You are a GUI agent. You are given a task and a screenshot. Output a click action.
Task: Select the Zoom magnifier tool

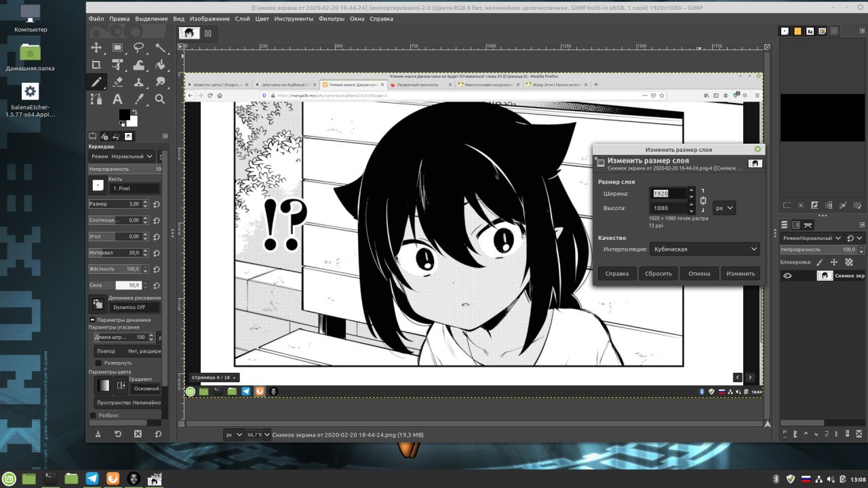161,99
